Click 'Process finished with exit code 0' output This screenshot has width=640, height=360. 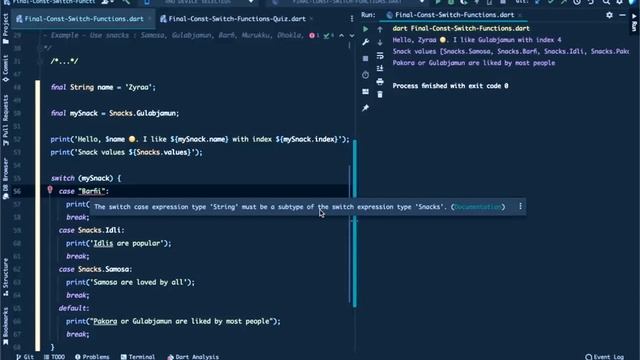(450, 86)
